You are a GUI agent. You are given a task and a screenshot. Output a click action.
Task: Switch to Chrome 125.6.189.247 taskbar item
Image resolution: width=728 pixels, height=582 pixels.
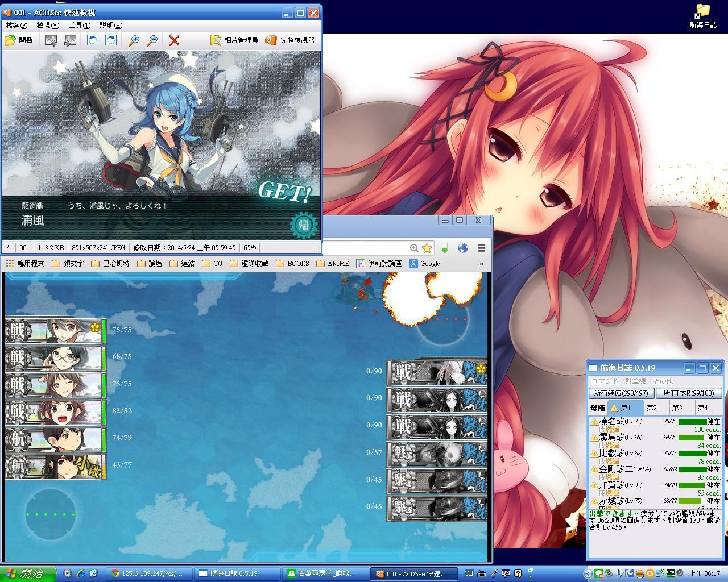pyautogui.click(x=149, y=574)
